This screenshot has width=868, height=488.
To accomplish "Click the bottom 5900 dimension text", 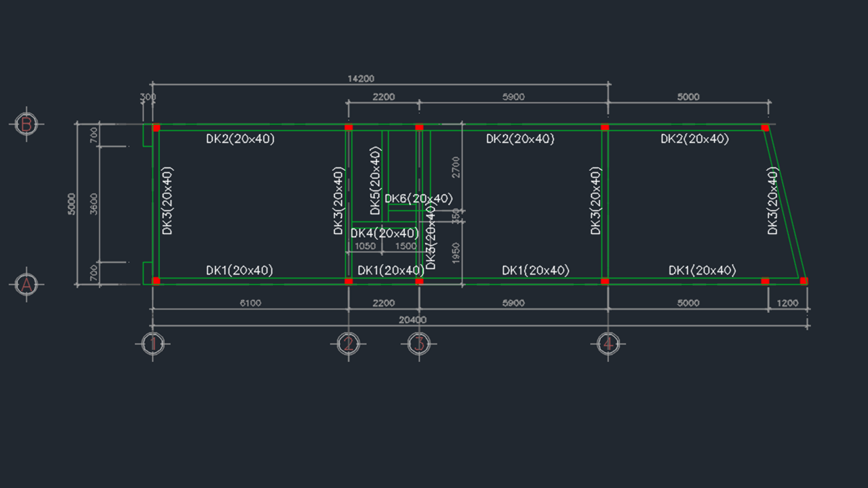I will 513,303.
